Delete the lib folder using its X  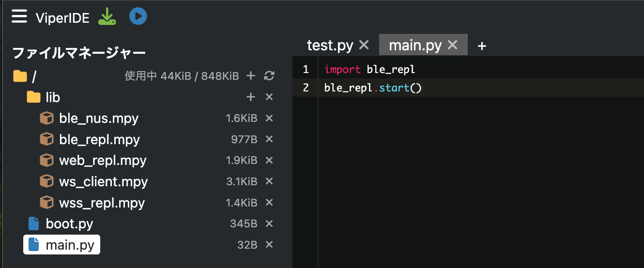click(x=270, y=97)
